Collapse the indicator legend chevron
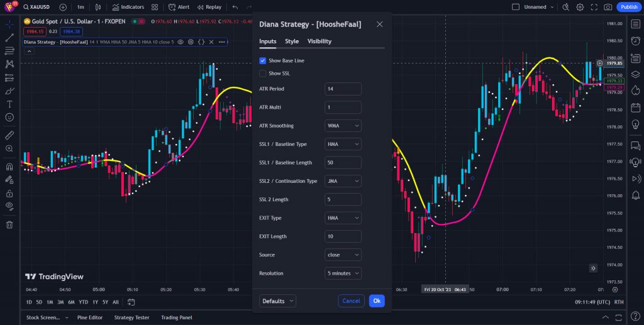 click(x=29, y=52)
